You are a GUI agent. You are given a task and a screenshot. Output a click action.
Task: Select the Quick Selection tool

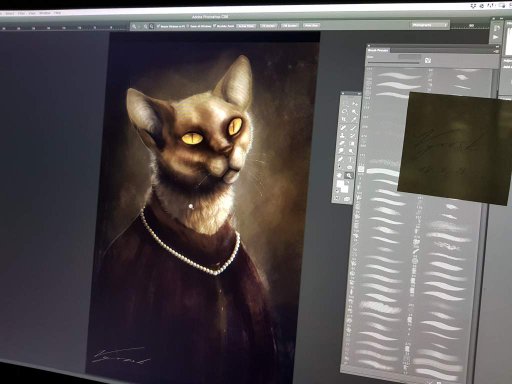click(355, 112)
